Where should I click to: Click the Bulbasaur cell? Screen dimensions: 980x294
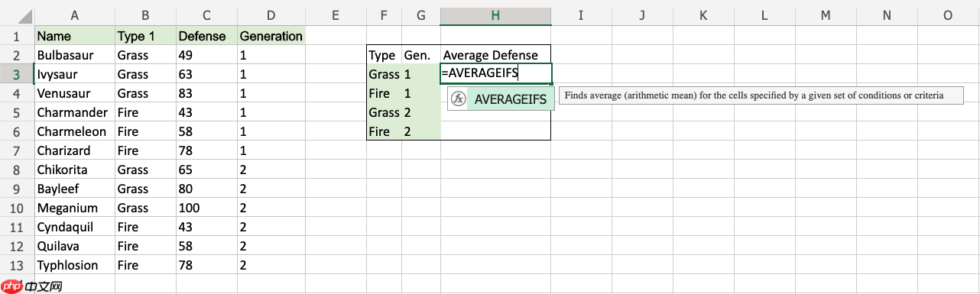coord(74,55)
